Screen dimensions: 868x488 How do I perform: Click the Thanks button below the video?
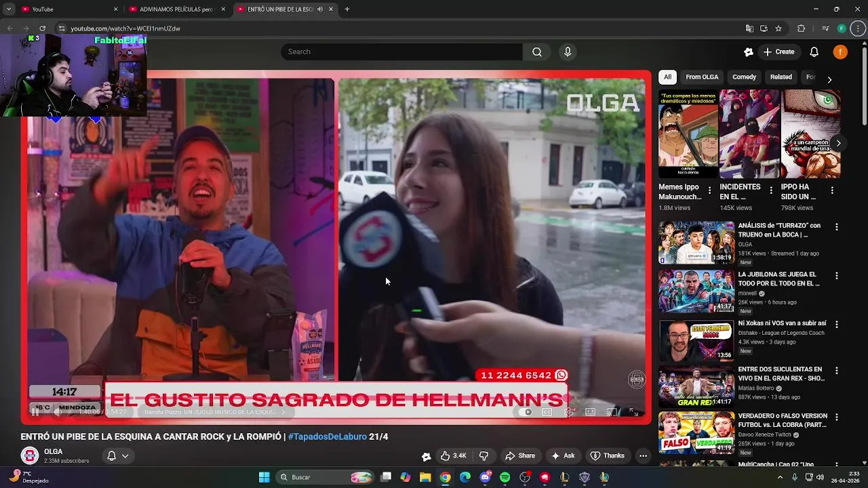(607, 455)
